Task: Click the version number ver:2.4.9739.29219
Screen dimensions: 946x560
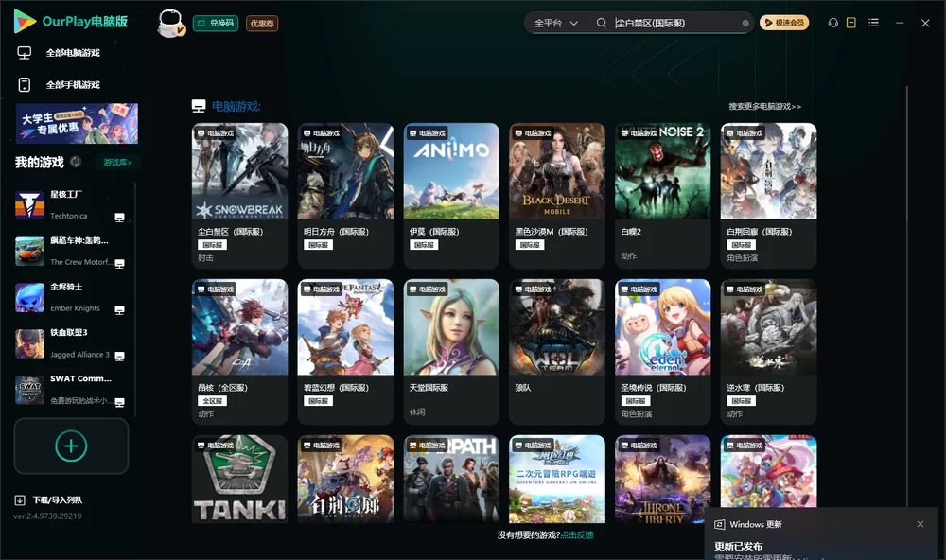Action: 47,516
